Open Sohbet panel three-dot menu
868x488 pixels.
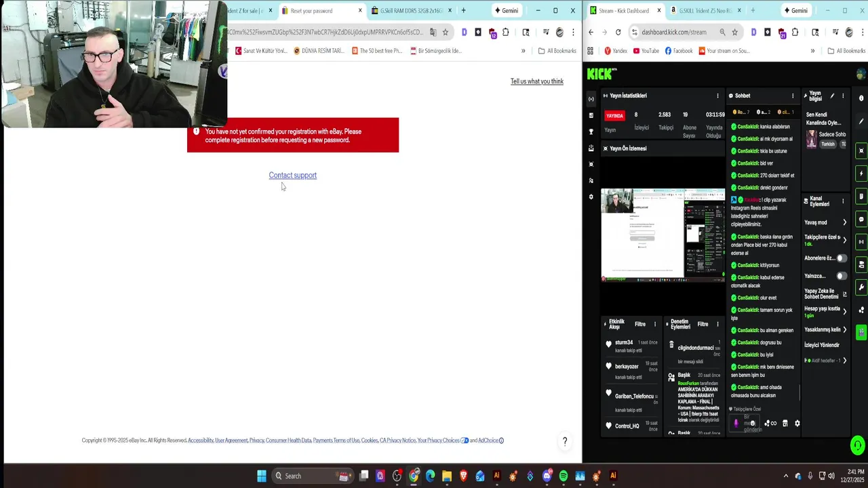(x=792, y=96)
